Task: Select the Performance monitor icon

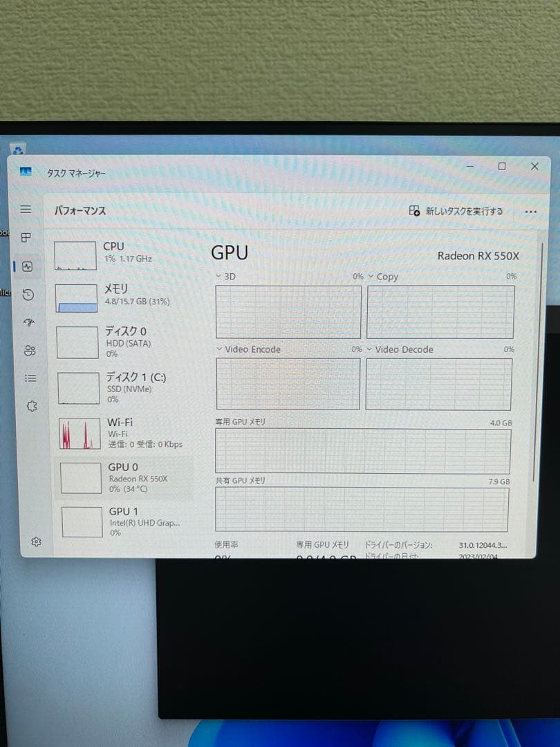Action: (26, 266)
